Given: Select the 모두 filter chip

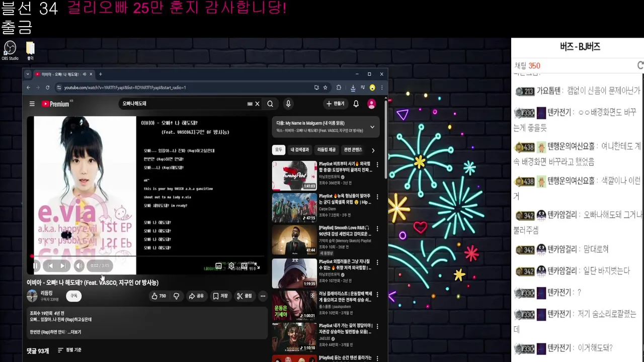Looking at the screenshot, I should click(279, 150).
